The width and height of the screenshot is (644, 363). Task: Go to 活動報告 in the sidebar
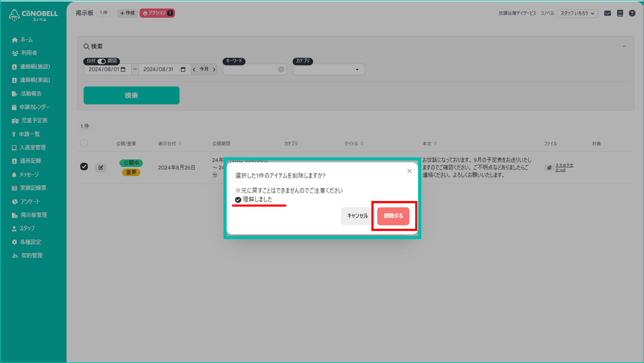coord(26,93)
